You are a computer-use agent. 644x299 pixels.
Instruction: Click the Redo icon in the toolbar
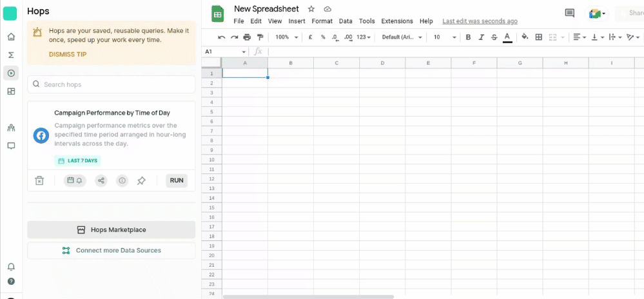pos(234,37)
